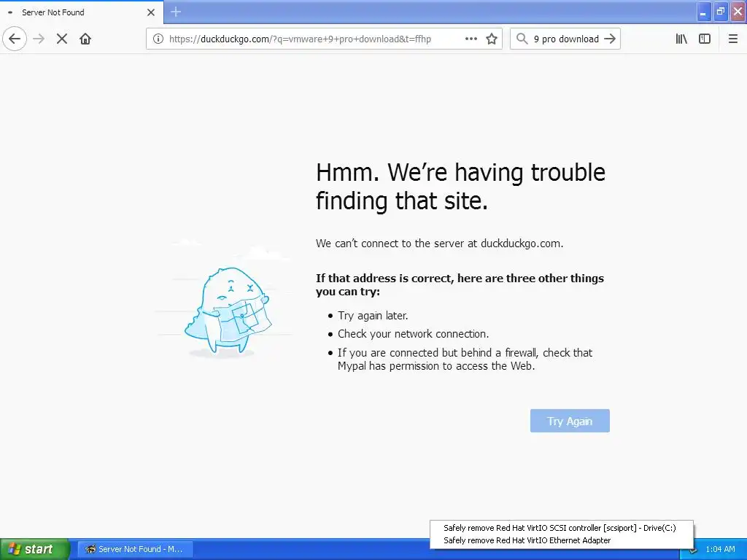Screen dimensions: 747x560
Task: Bookmark this page with the star
Action: pos(492,39)
